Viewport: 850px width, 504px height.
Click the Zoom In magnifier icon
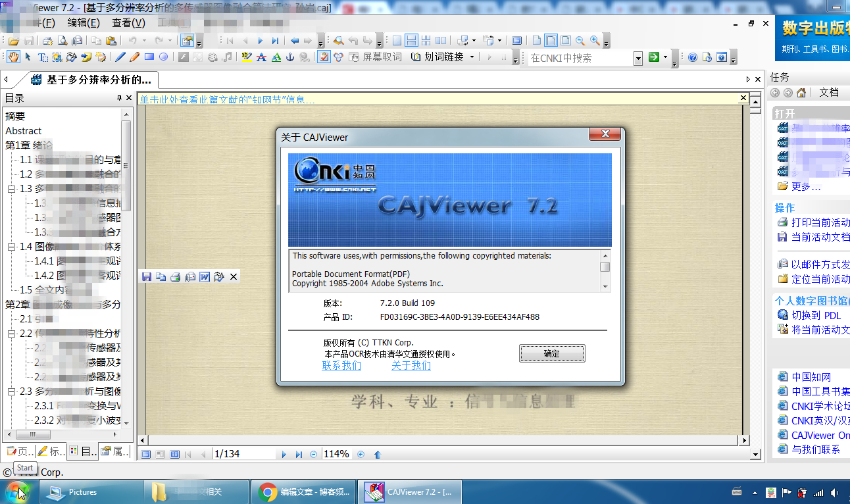click(x=594, y=40)
